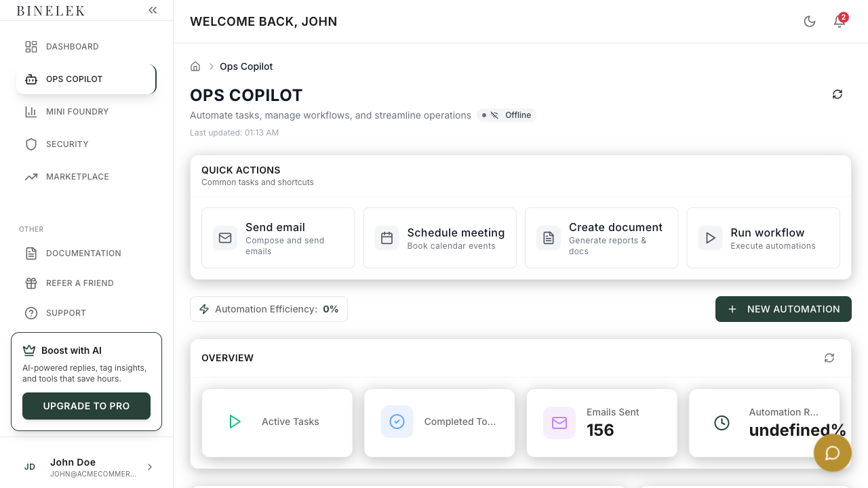Open the floating chat assistant bubble
Screen dimensions: 868x488
click(833, 453)
